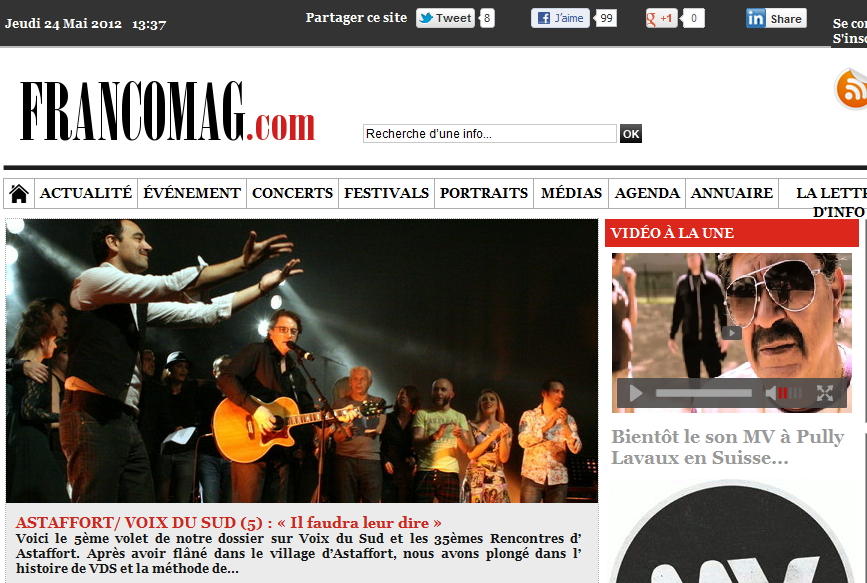Viewport: 867px width, 583px height.
Task: Click the video progress bar
Action: pyautogui.click(x=703, y=393)
